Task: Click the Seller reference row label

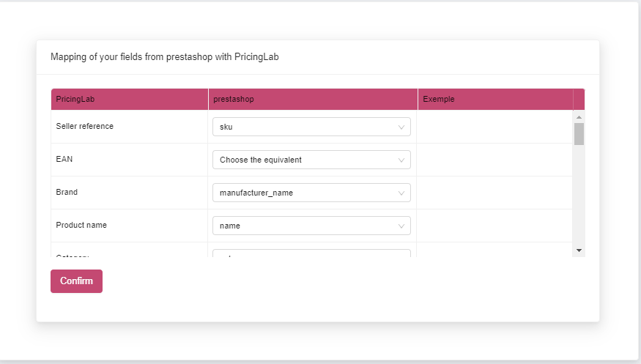Action: click(x=85, y=127)
